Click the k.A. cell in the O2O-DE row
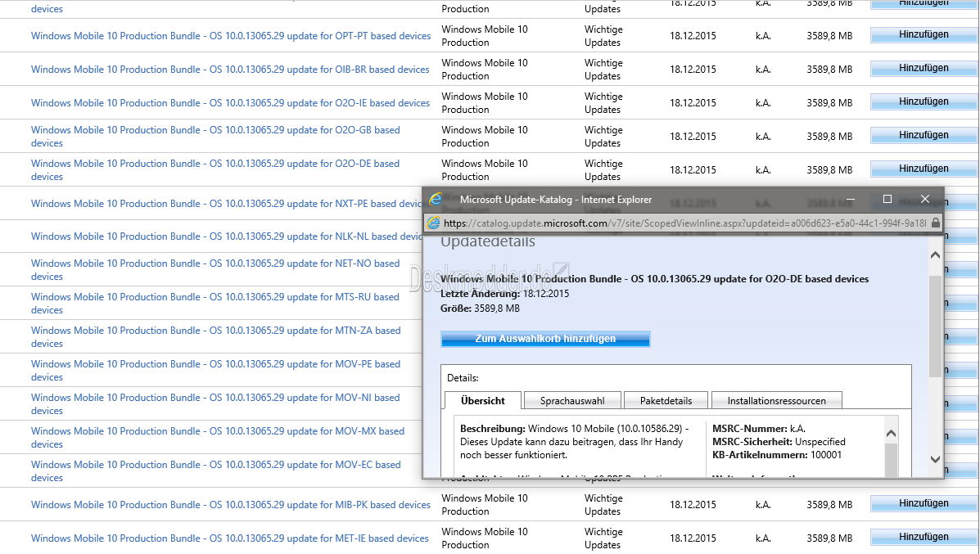This screenshot has height=554, width=980. [763, 170]
